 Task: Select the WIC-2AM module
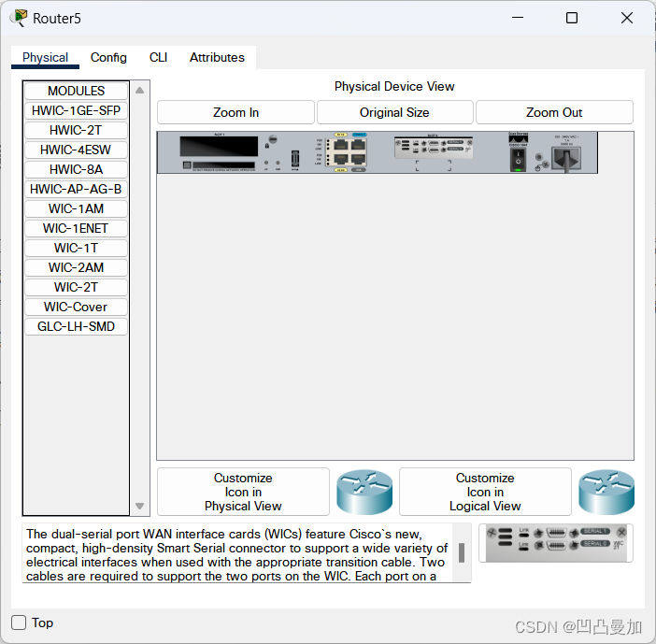[x=76, y=268]
